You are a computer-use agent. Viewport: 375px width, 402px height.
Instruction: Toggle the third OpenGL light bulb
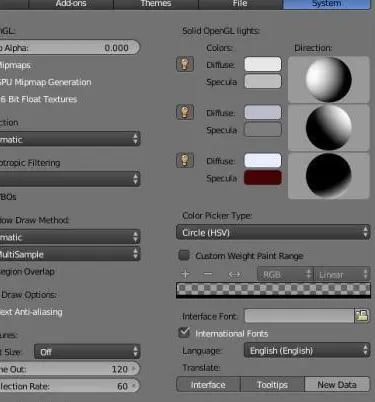coord(185,160)
